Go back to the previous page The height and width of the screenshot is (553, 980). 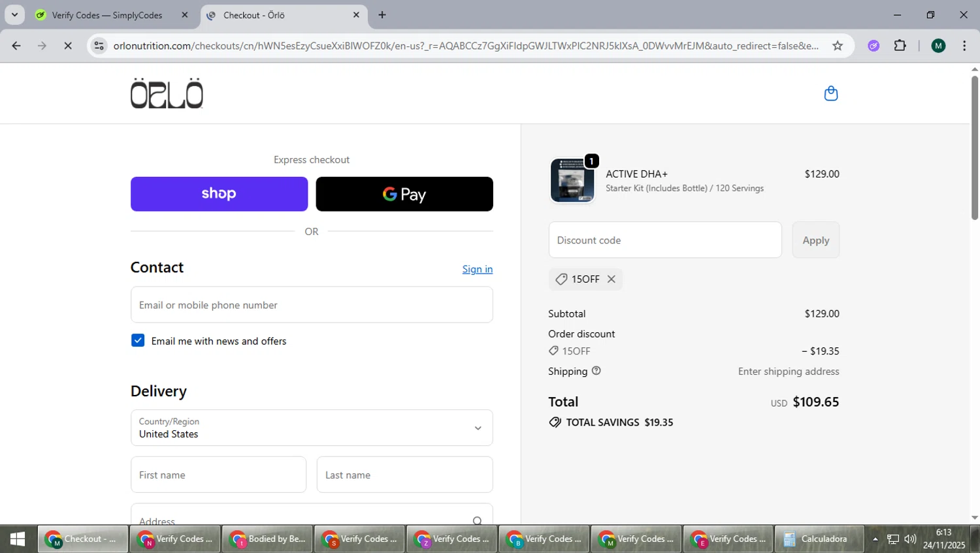click(x=16, y=46)
